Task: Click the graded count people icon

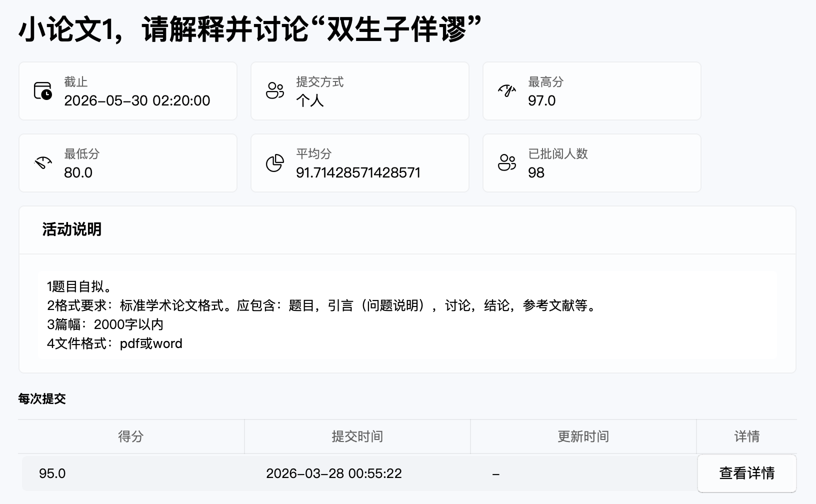Action: [507, 163]
